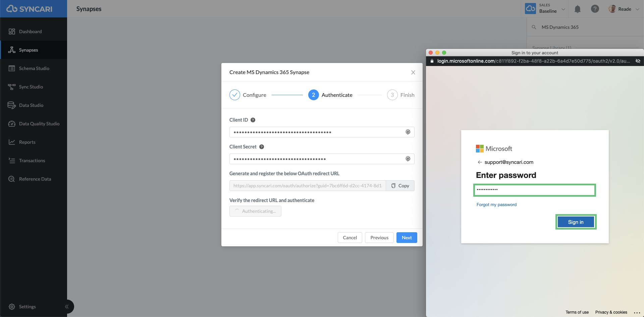Viewport: 644px width, 317px height.
Task: Click back arrow beside support@syncari.com
Action: click(x=480, y=162)
